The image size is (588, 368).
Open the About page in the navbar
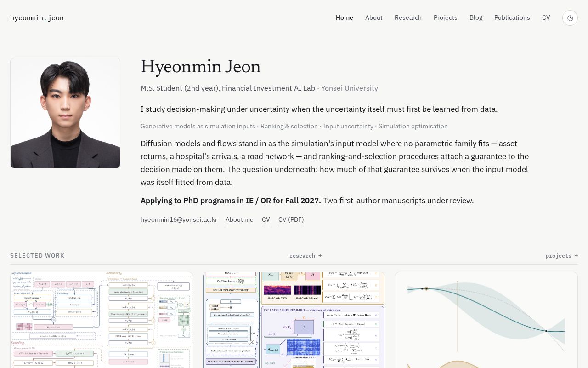coord(374,17)
